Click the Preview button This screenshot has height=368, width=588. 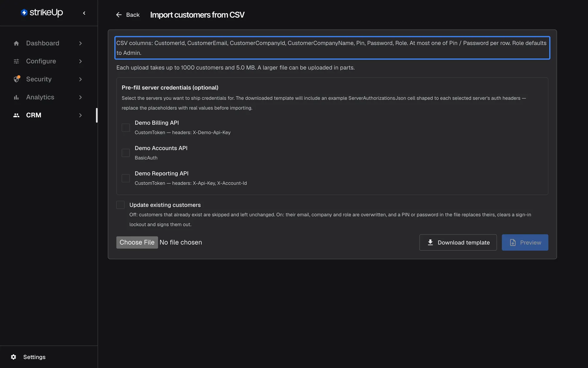(525, 242)
